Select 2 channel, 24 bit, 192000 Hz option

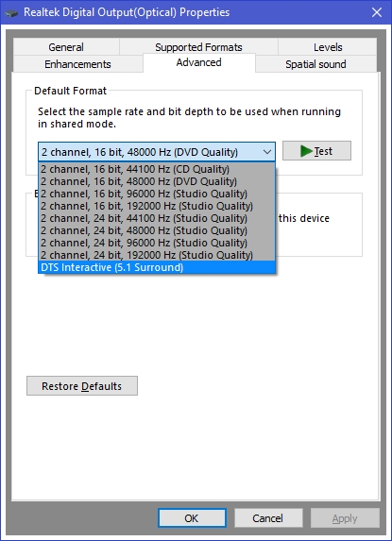157,255
